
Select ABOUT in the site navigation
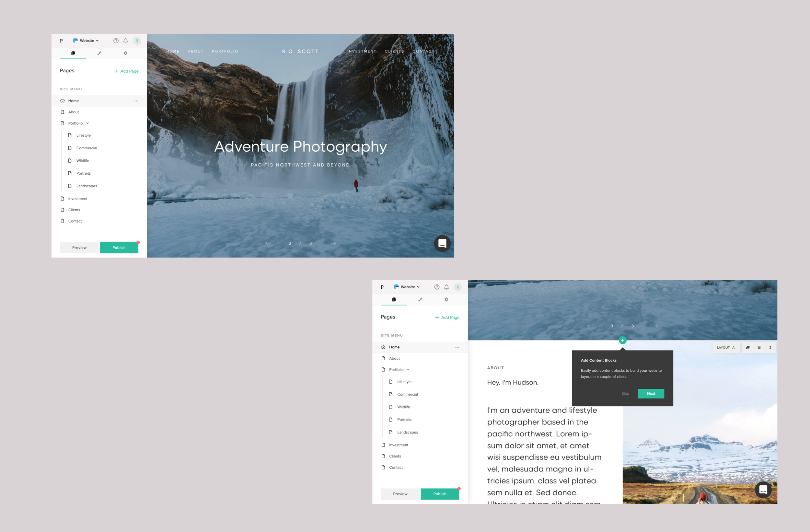click(195, 52)
